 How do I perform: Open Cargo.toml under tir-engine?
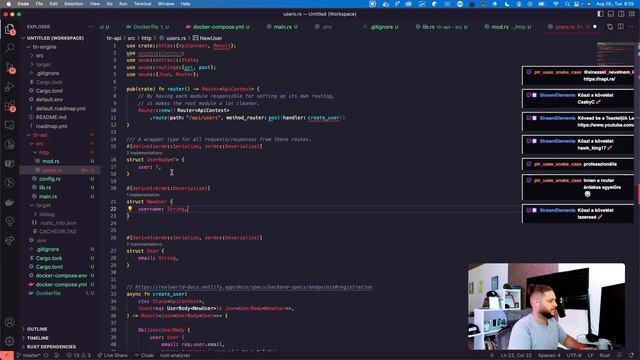pos(49,91)
